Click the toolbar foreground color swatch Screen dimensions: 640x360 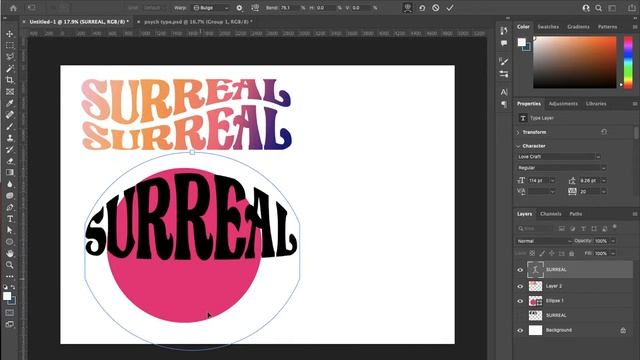tap(7, 296)
